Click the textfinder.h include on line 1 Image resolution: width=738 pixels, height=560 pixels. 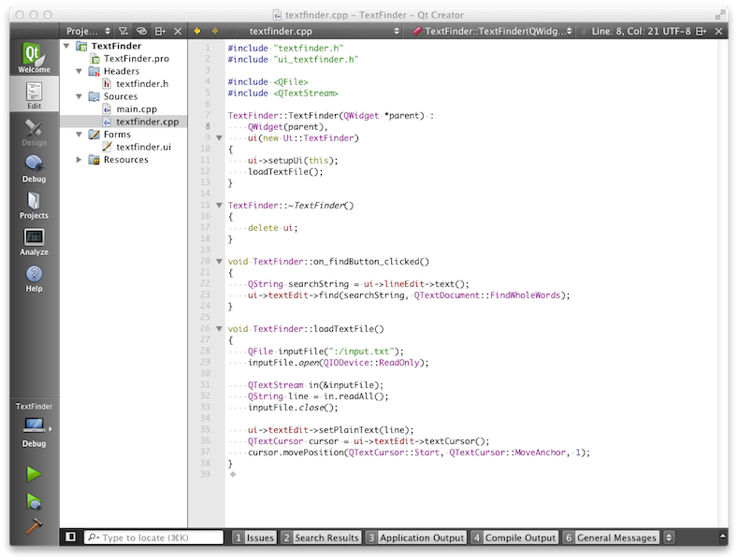click(x=309, y=48)
